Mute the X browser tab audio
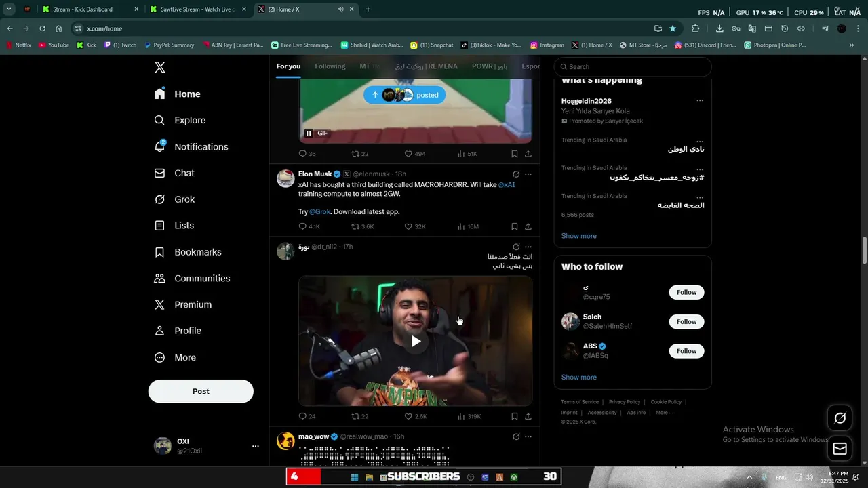Screen dimensions: 868x488 coord(340,9)
